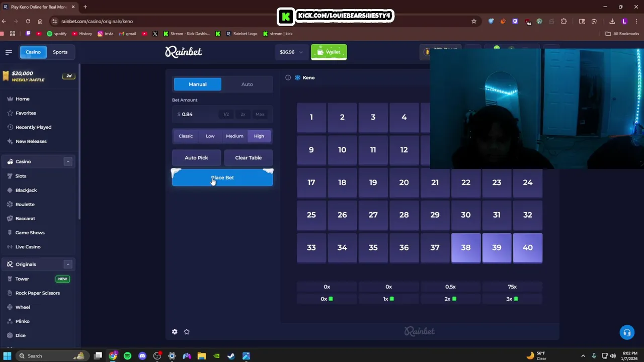The image size is (644, 362).
Task: Choose High risk level
Action: (x=259, y=136)
